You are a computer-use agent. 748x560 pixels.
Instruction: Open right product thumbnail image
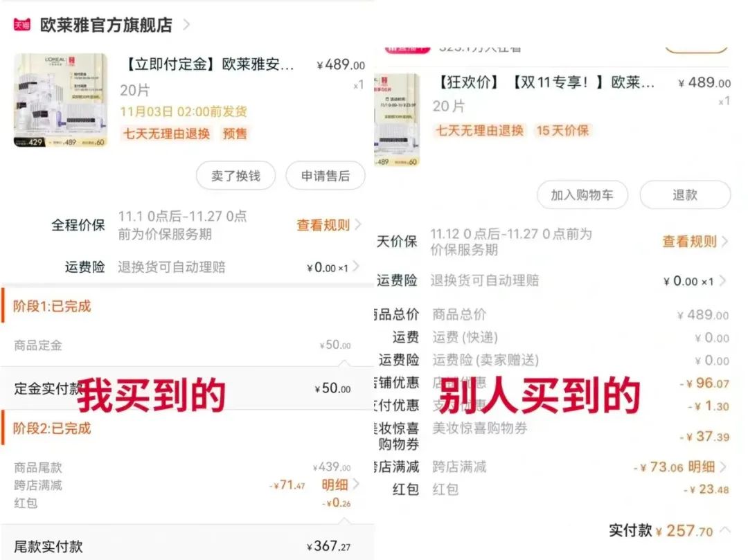pyautogui.click(x=397, y=120)
